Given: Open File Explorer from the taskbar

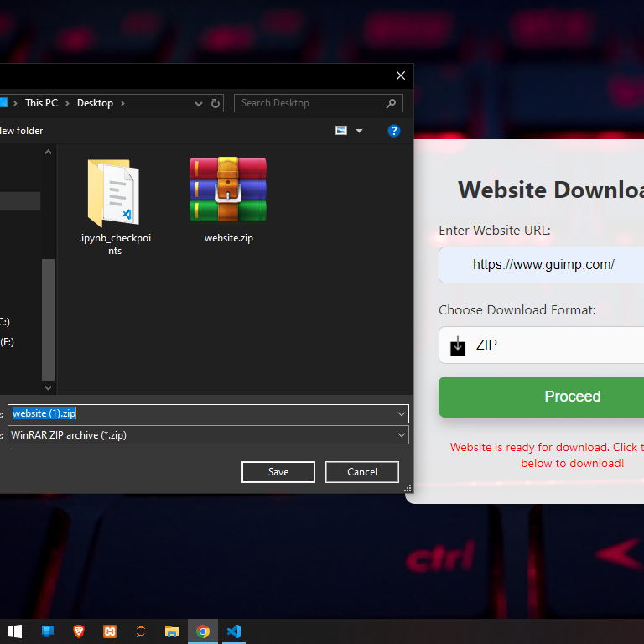Looking at the screenshot, I should point(172,631).
